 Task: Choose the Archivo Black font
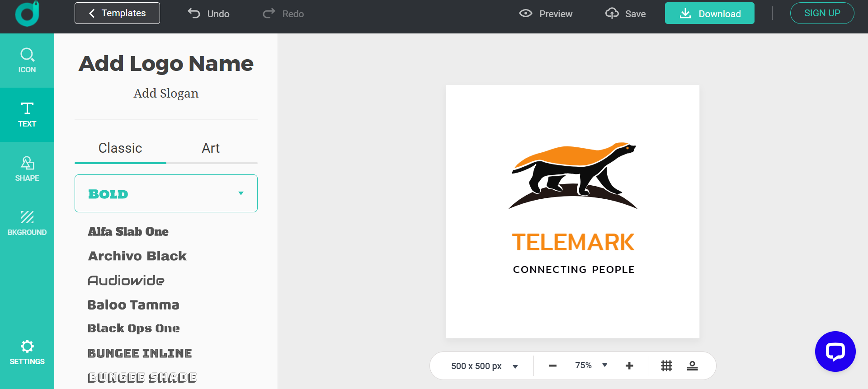coord(137,256)
